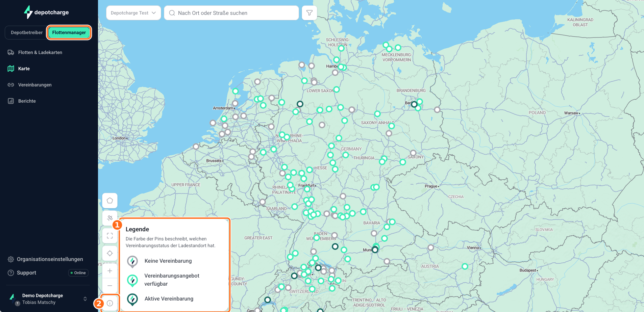Toggle the satellite map view button
This screenshot has height=312, width=644.
(x=110, y=218)
